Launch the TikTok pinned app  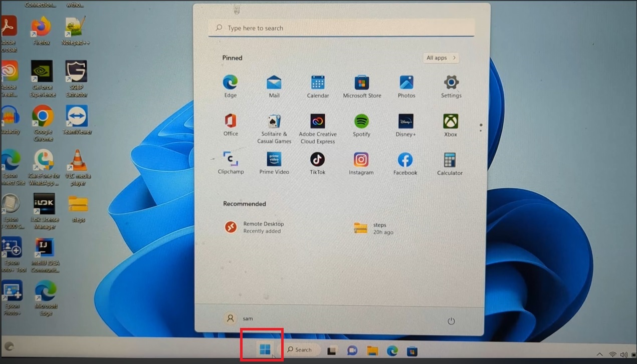pos(317,163)
